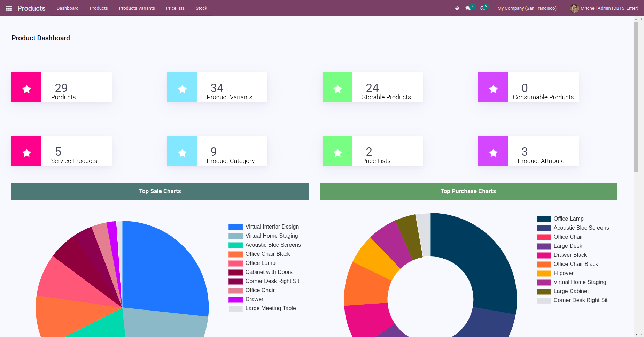This screenshot has width=644, height=337.
Task: Open the 9 Product Category tile
Action: pos(217,151)
